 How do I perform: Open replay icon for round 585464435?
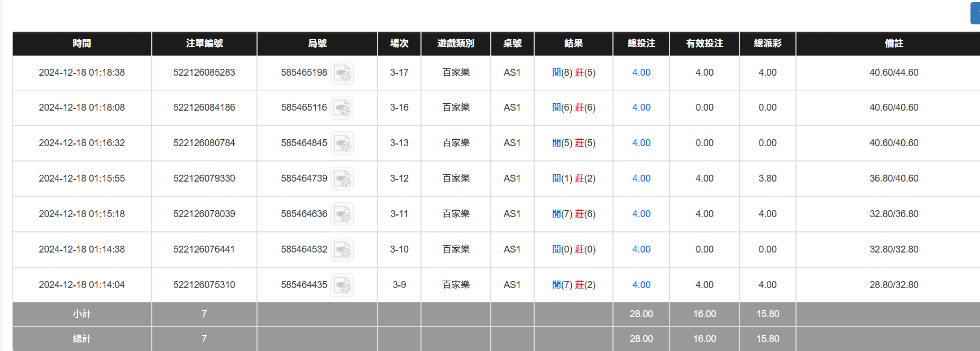pos(342,285)
